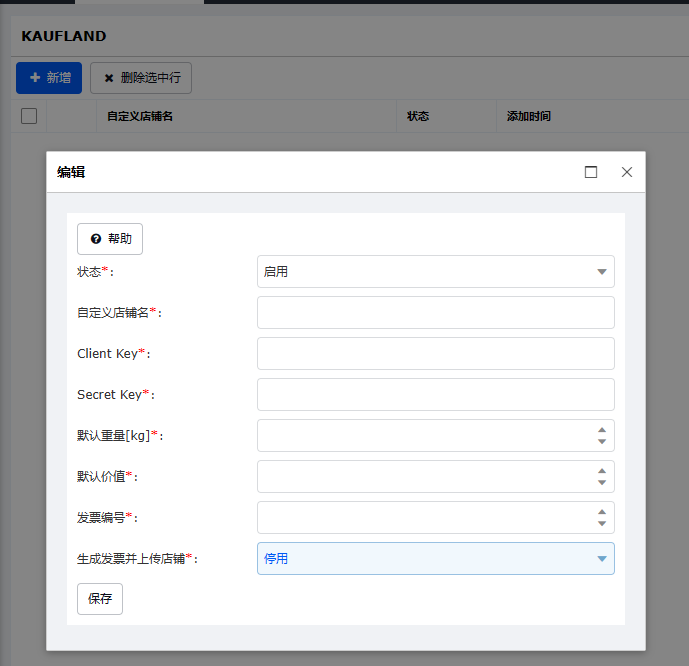
Task: Open the 状态 dropdown showing 启用
Action: pos(435,271)
